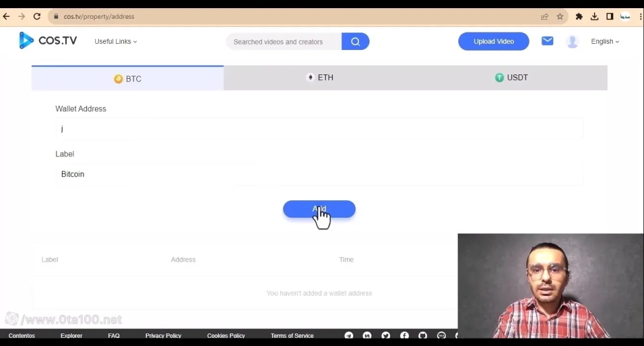644x346 pixels.
Task: Click into the Wallet Address field
Action: (x=319, y=129)
